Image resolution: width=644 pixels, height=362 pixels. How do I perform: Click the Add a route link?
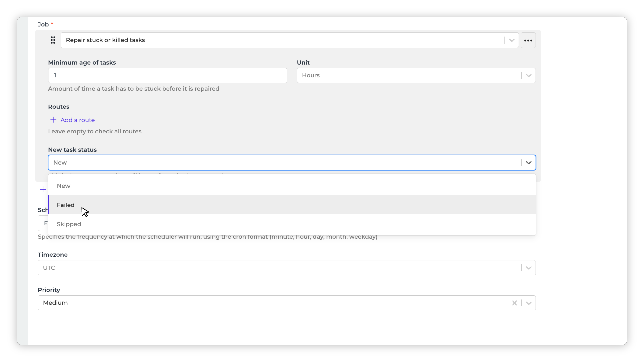coord(77,120)
